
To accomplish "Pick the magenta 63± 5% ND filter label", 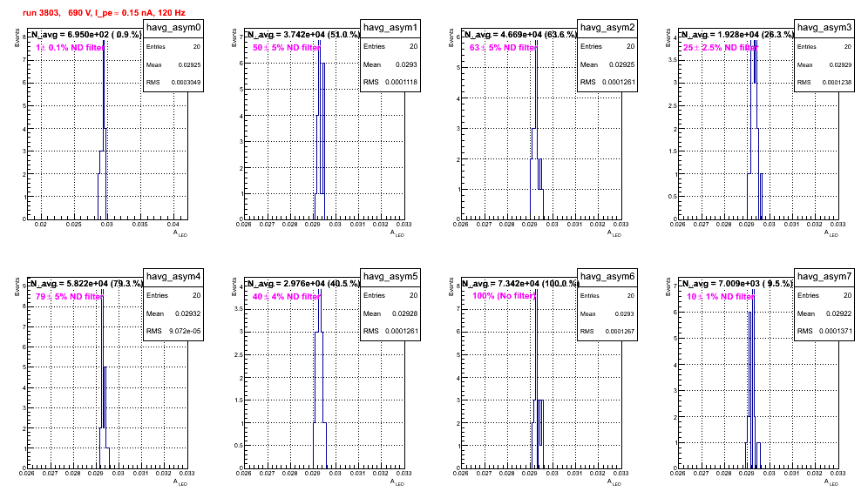I will 503,48.
